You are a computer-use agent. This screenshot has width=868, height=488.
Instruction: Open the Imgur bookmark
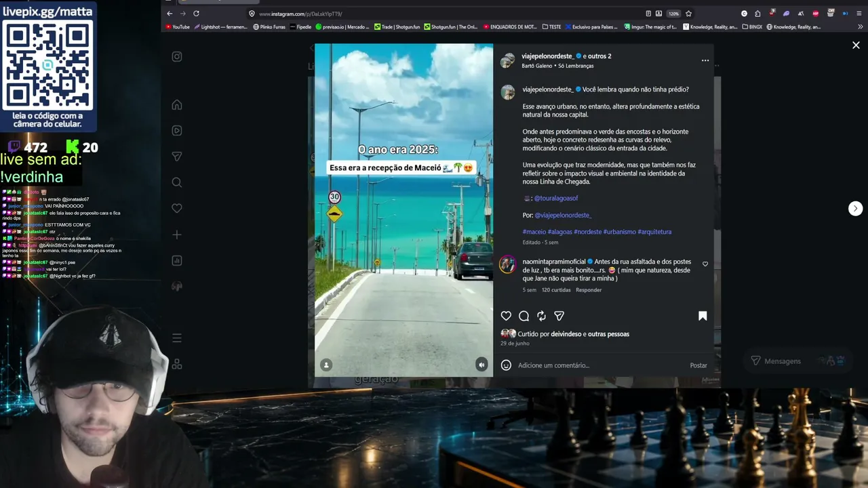point(650,27)
